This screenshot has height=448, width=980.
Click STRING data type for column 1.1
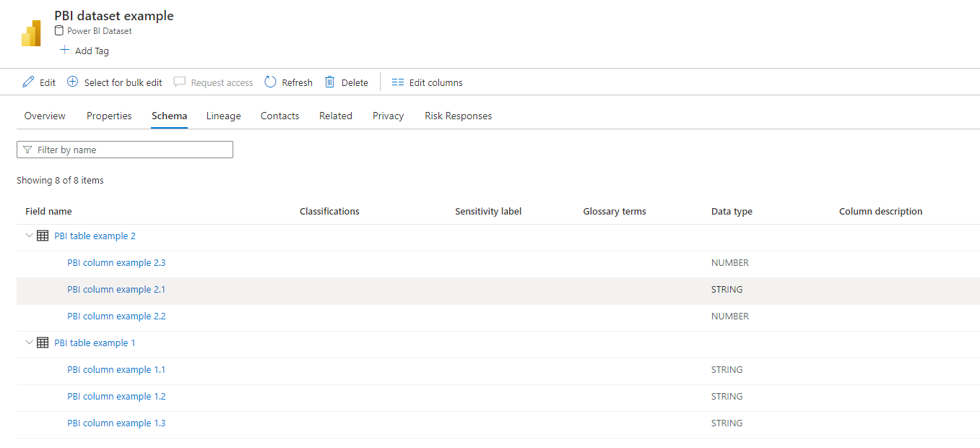click(x=727, y=370)
